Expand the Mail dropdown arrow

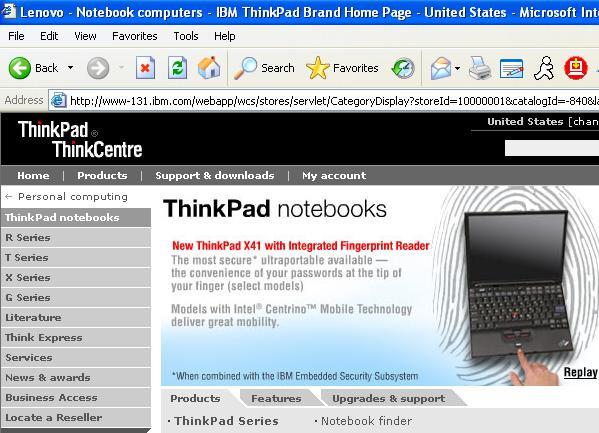(x=457, y=68)
